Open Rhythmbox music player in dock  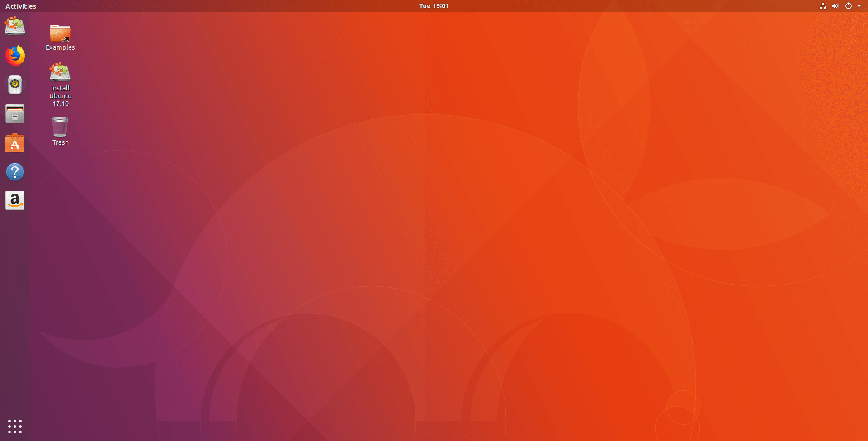[x=15, y=85]
